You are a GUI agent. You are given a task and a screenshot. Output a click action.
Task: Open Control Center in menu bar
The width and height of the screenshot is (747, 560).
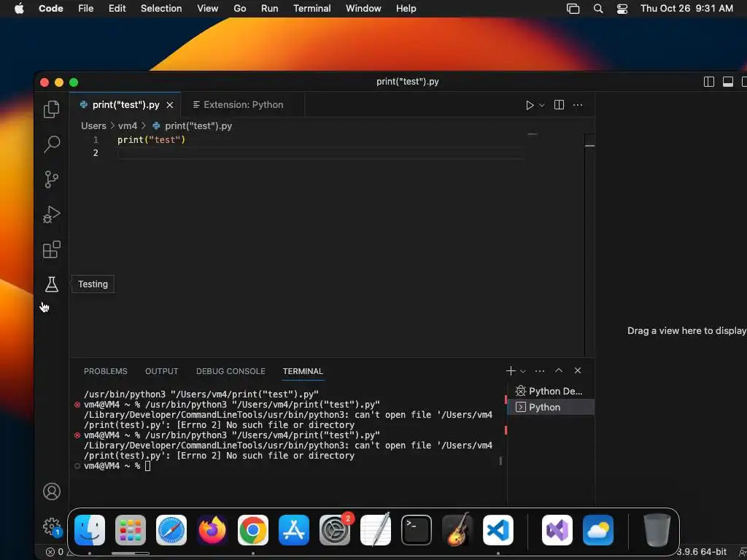622,9
